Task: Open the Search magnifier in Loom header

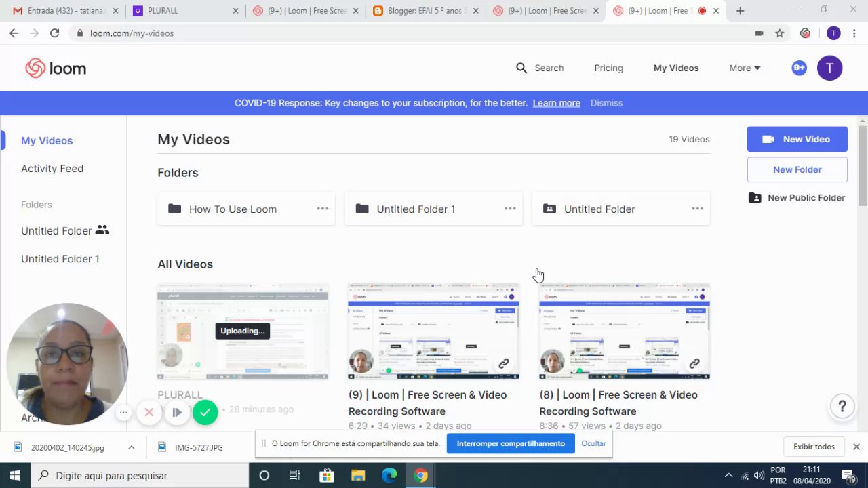Action: pyautogui.click(x=521, y=68)
